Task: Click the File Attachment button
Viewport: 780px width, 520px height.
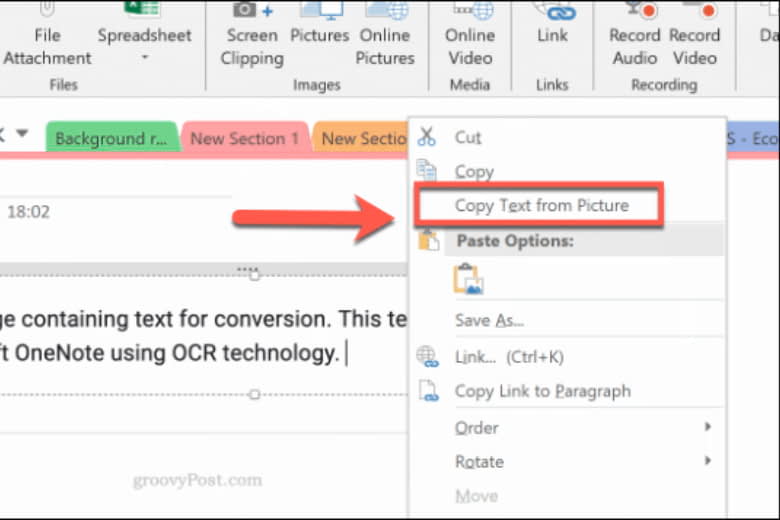Action: (47, 46)
